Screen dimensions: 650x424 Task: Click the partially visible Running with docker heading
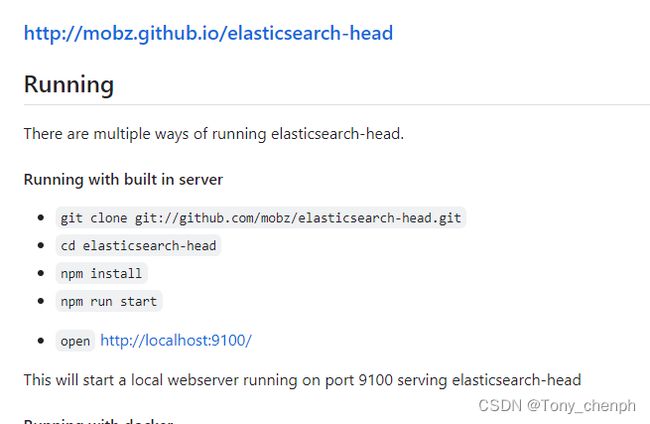(x=98, y=421)
